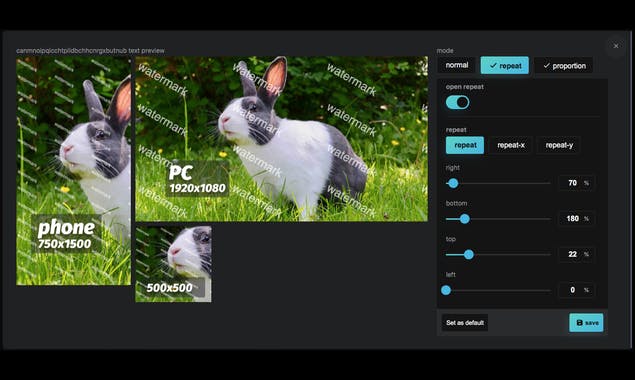
Task: Choose the repeat-y tiling option
Action: click(559, 145)
